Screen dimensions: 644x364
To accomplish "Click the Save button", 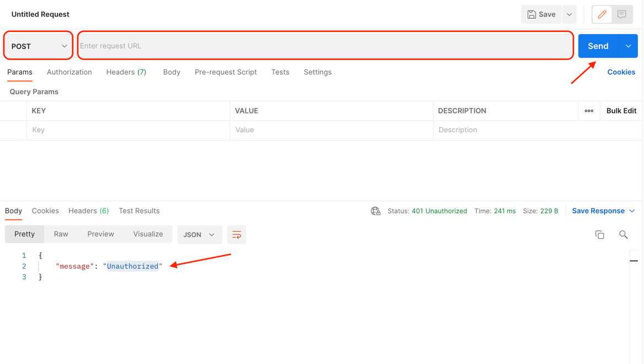I will 541,14.
